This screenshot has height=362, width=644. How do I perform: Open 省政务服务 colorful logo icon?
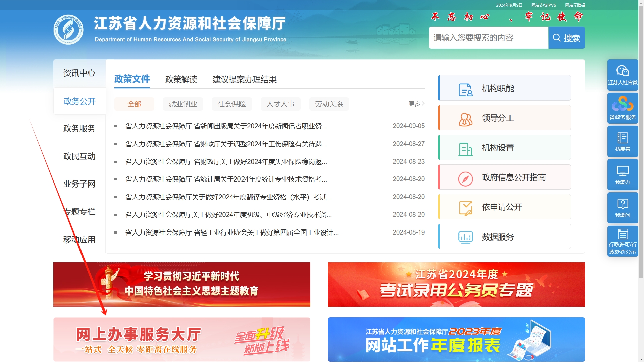click(x=623, y=103)
